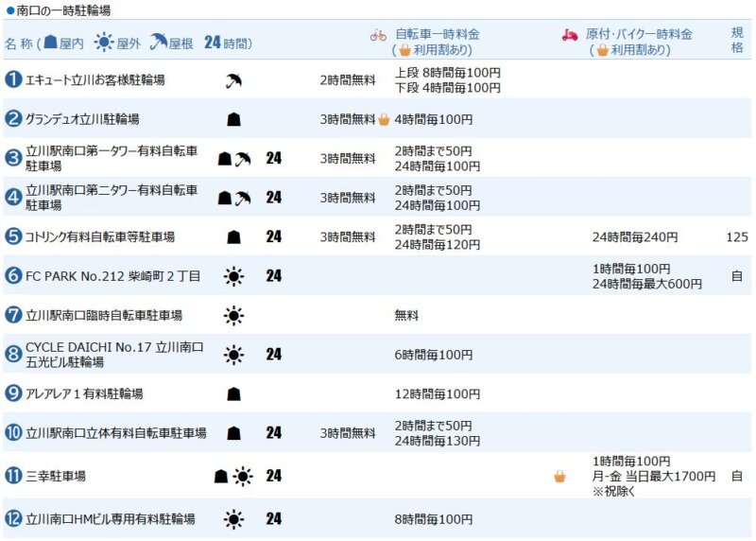
Task: Click sun icon in FC PARK No.212 row
Action: (x=233, y=276)
